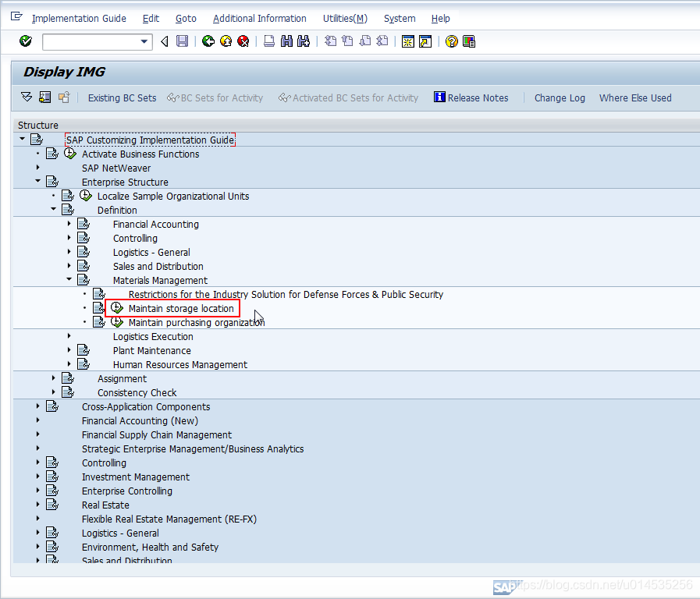Open documentation icon for Financial Accounting
The image size is (700, 599).
pyautogui.click(x=84, y=224)
